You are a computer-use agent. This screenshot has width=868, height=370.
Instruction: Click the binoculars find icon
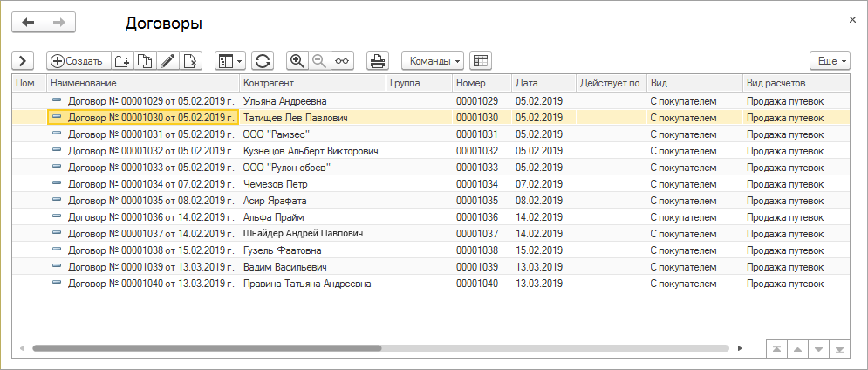(342, 61)
